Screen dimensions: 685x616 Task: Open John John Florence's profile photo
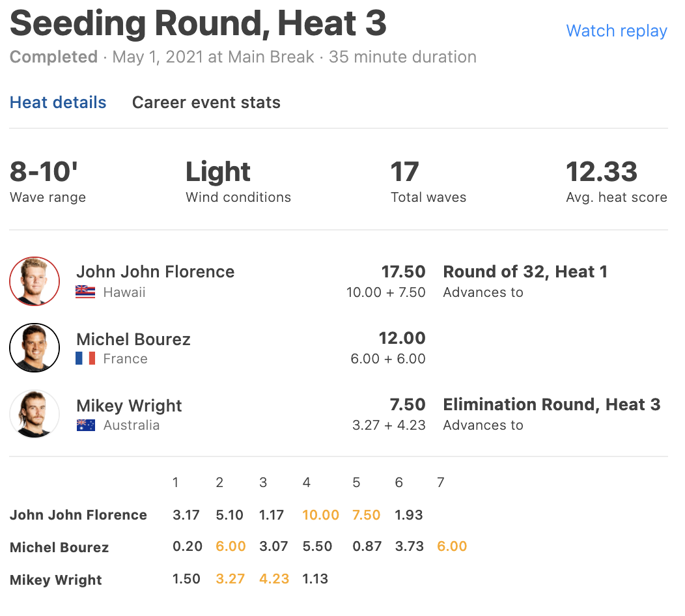pos(35,281)
